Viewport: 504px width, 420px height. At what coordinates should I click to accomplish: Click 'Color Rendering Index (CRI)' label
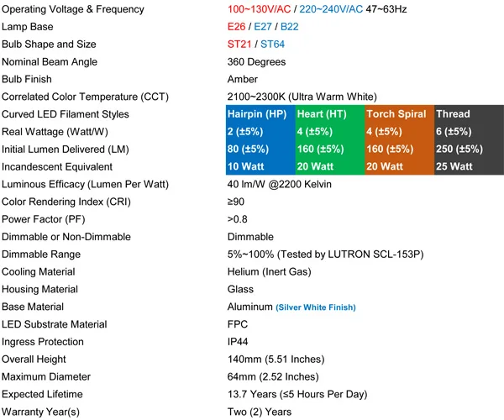pos(66,202)
